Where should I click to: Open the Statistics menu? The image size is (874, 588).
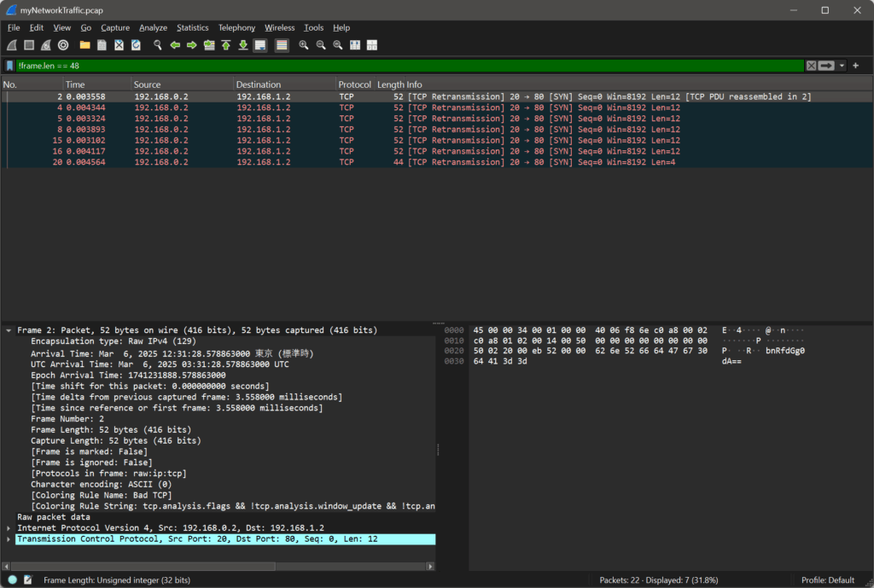(x=192, y=27)
